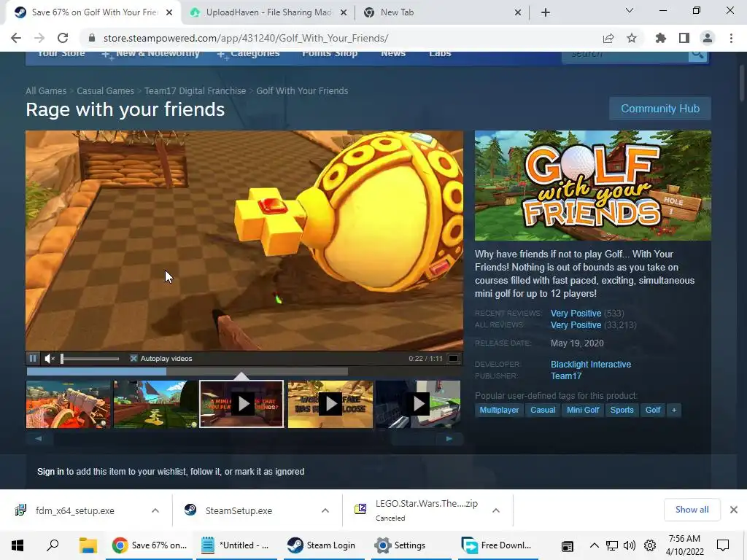Play the highlighted mini golf trailer thumbnail
This screenshot has height=560, width=747.
point(241,404)
